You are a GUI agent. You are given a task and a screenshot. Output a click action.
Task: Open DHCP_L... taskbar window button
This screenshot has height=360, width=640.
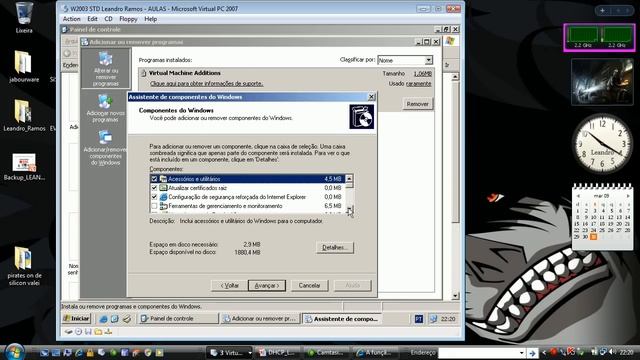click(277, 353)
